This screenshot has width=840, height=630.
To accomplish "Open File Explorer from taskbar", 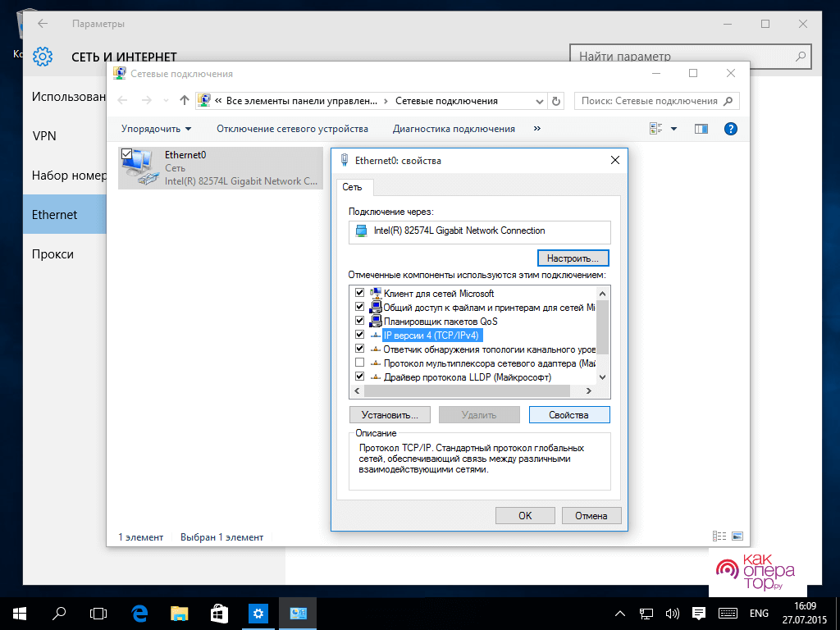I will coord(180,613).
